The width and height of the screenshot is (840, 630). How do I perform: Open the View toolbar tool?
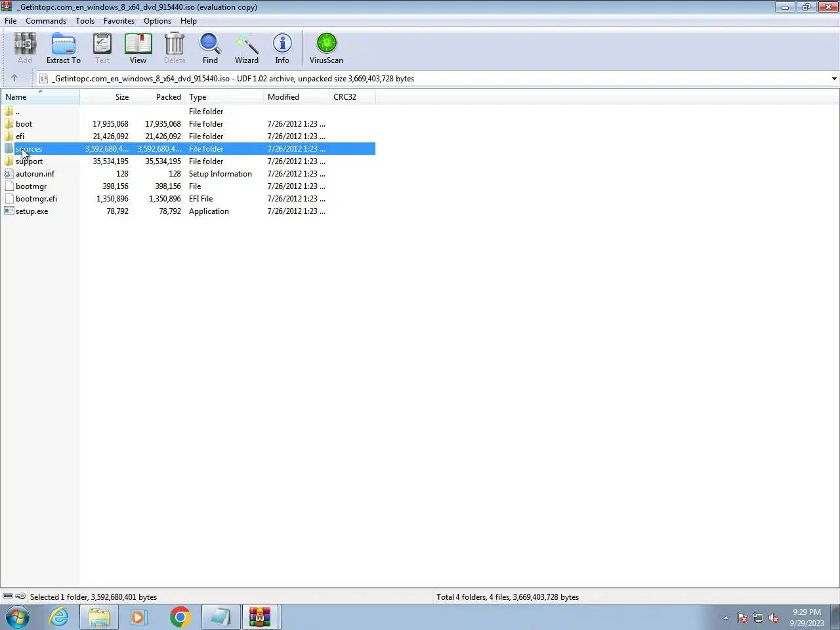[x=138, y=49]
